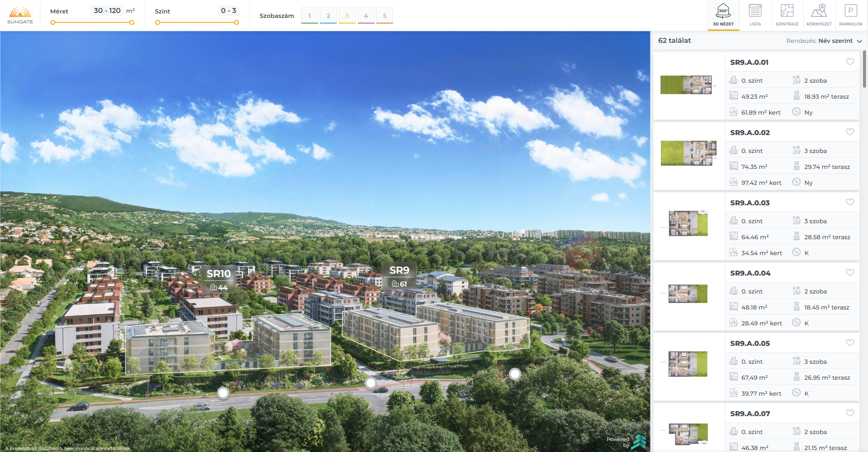Favorite apartment SR9.A.0.01 with the heart icon
The height and width of the screenshot is (452, 868).
pyautogui.click(x=850, y=62)
